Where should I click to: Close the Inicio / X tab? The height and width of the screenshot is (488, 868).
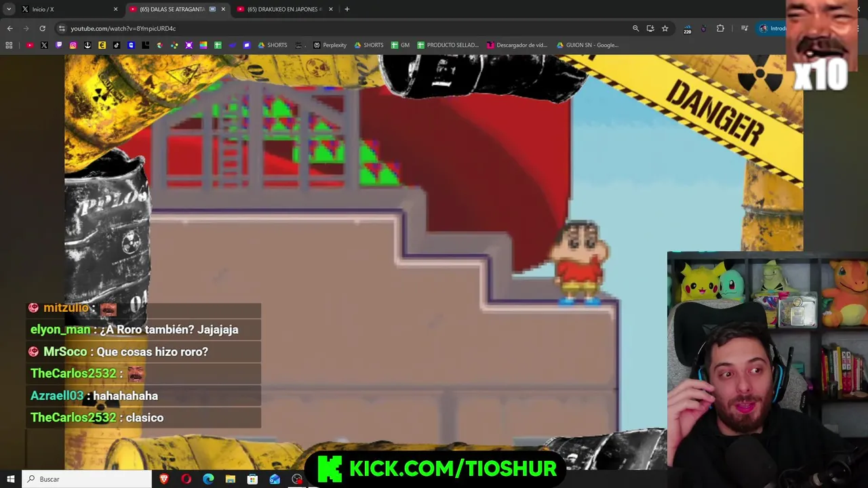coord(115,9)
